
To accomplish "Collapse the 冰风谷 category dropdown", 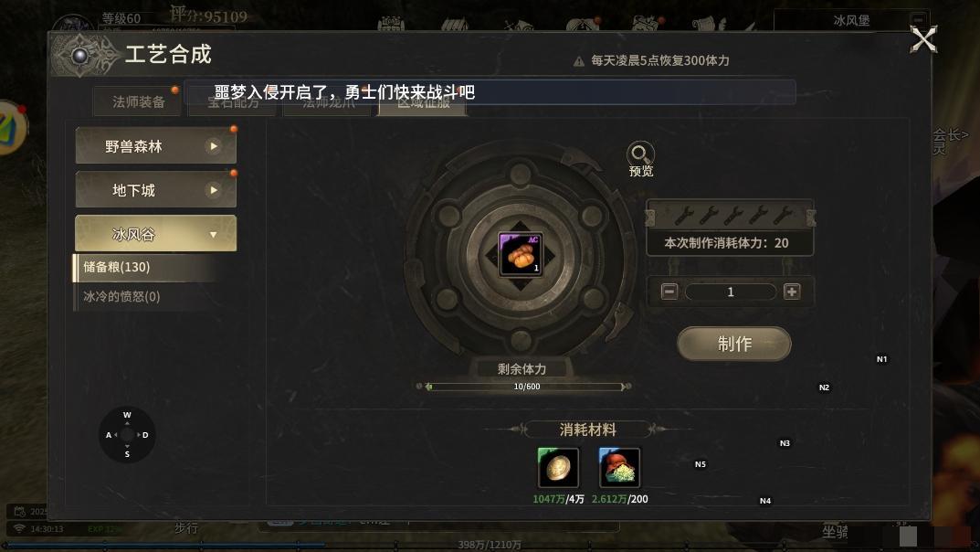I will coord(213,235).
